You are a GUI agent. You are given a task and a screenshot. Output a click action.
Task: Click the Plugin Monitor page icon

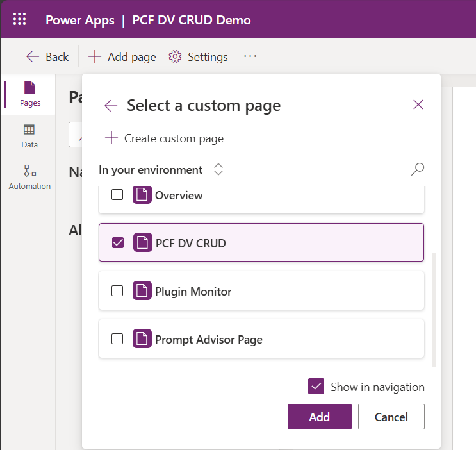pos(142,291)
